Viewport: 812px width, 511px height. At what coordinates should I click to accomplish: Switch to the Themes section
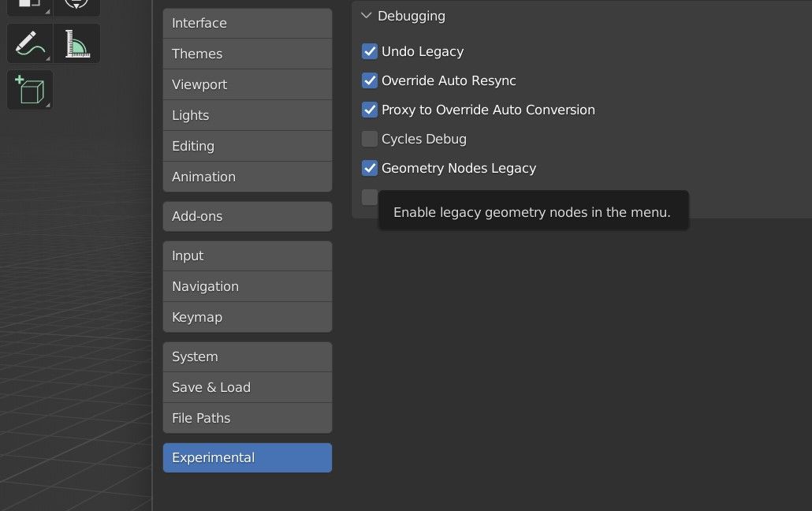[x=247, y=54]
